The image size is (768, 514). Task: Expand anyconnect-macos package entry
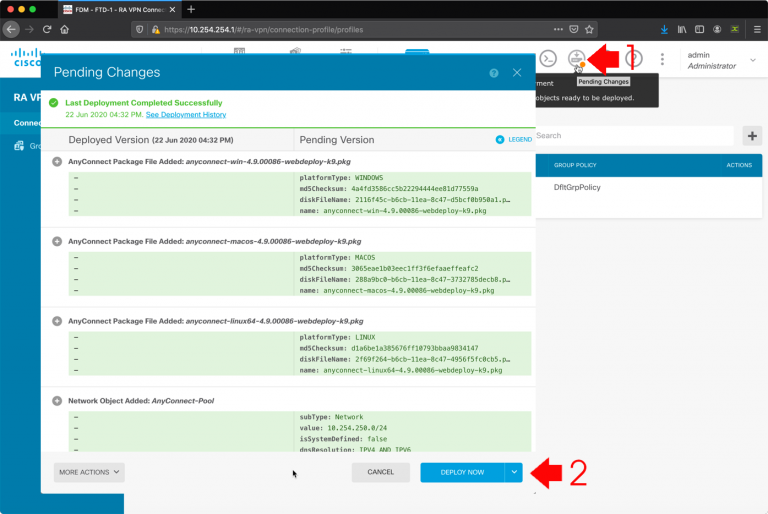(57, 242)
